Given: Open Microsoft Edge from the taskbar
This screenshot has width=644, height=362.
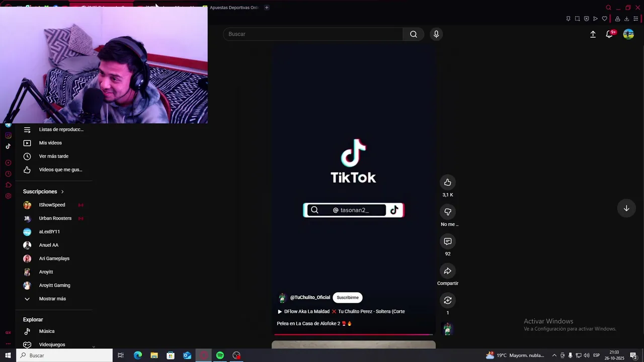Looking at the screenshot, I should pyautogui.click(x=138, y=355).
